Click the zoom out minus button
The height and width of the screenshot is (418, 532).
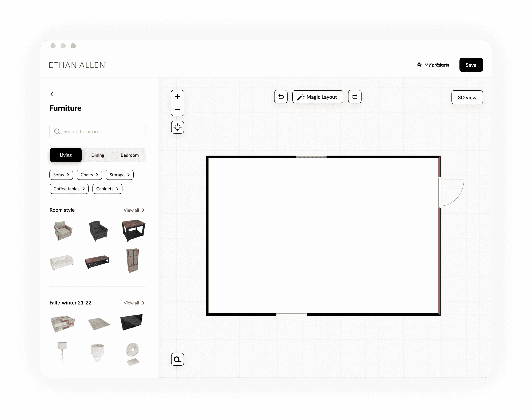pyautogui.click(x=177, y=109)
